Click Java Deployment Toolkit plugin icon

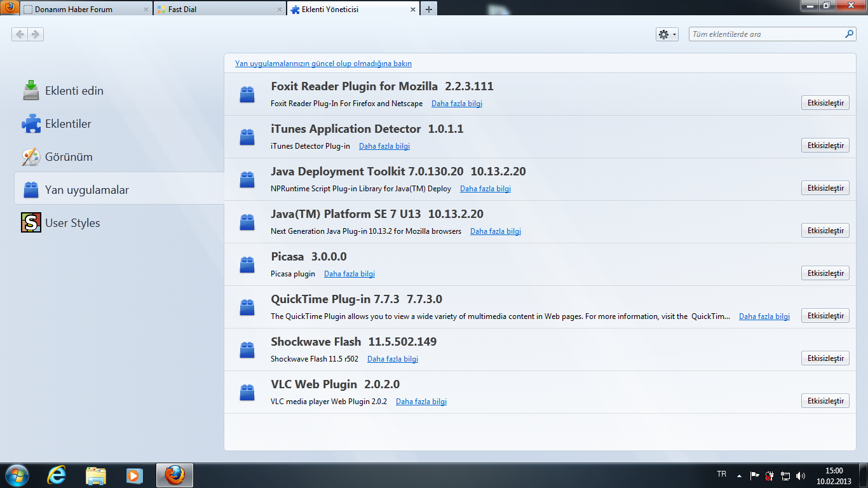247,179
